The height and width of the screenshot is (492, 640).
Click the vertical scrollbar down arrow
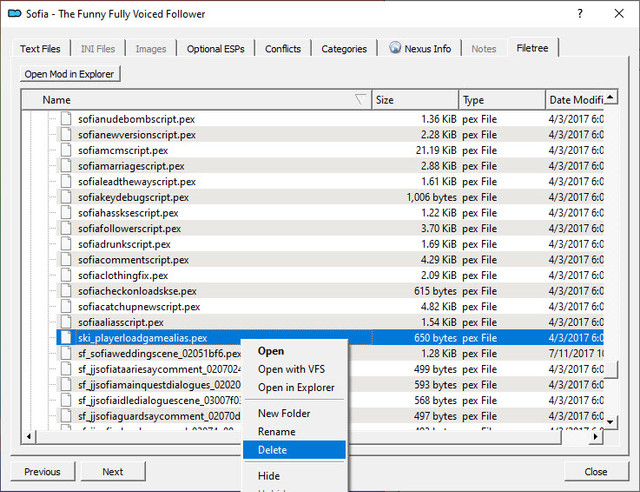[611, 422]
